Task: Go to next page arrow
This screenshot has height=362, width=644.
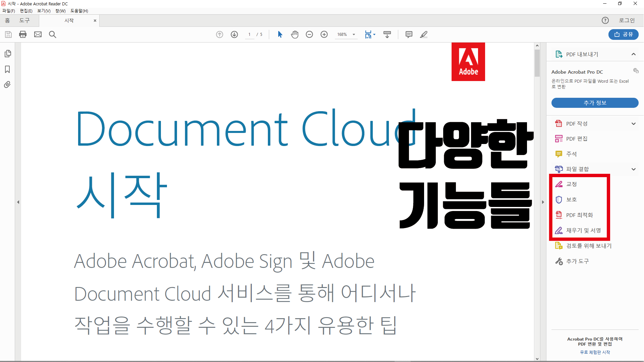Action: pos(234,34)
